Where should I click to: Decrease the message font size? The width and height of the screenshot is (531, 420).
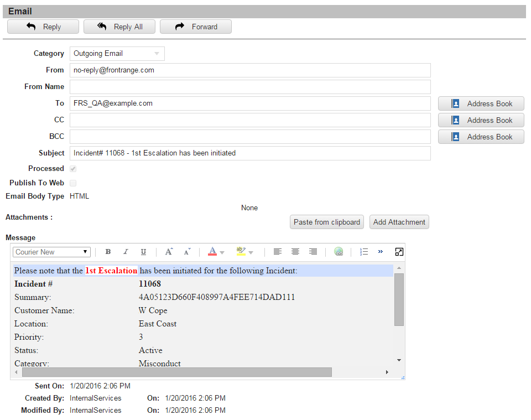(187, 252)
